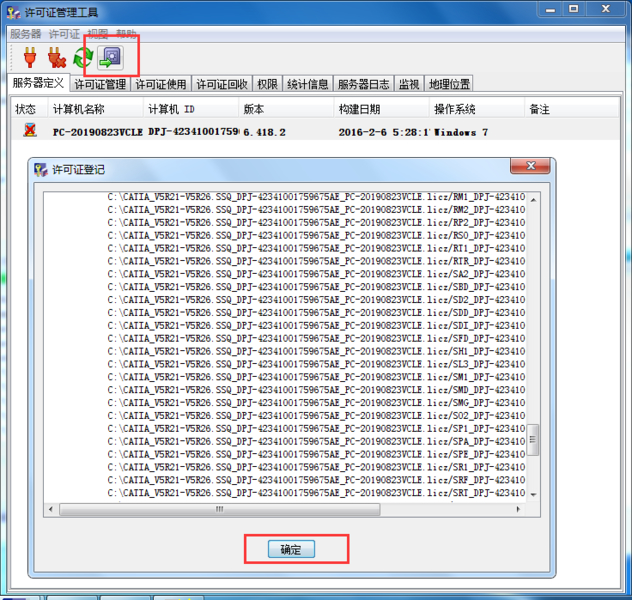Click the log line ending in licz/SL3_DPJ

[316, 364]
